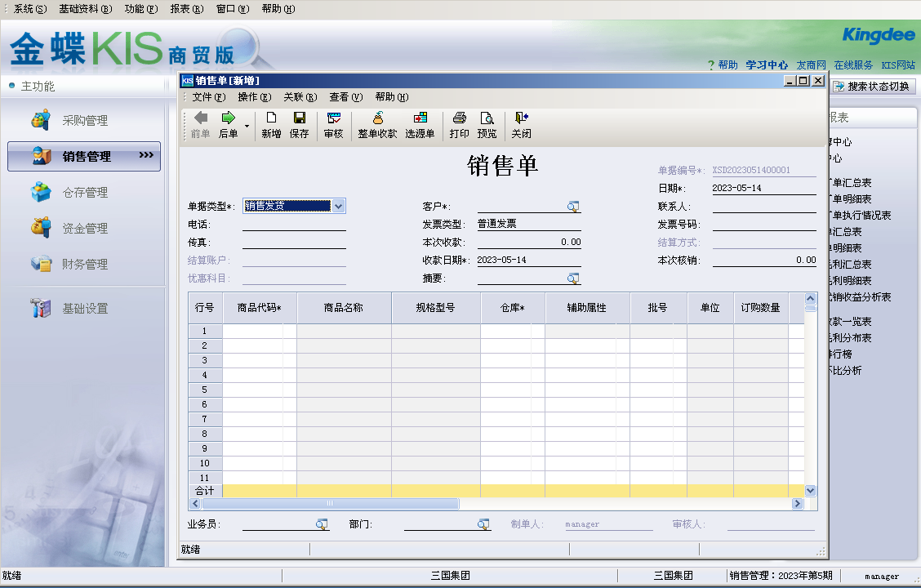The width and height of the screenshot is (921, 588).
Task: Close the form using 关闭 toolbar icon
Action: [x=521, y=125]
